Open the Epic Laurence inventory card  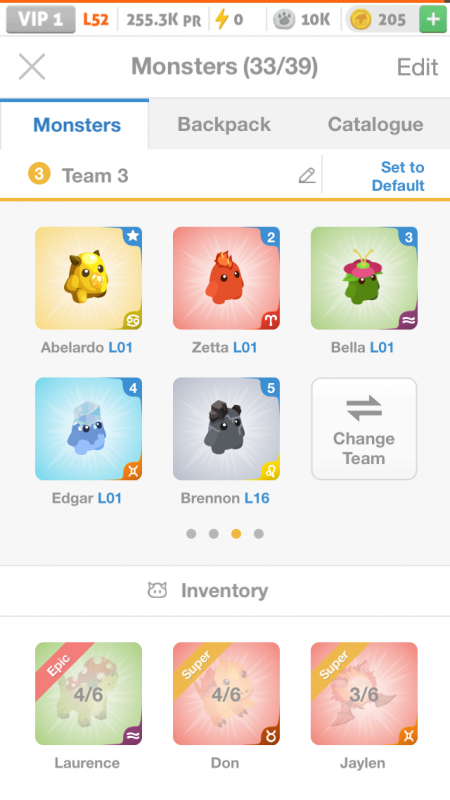[88, 693]
